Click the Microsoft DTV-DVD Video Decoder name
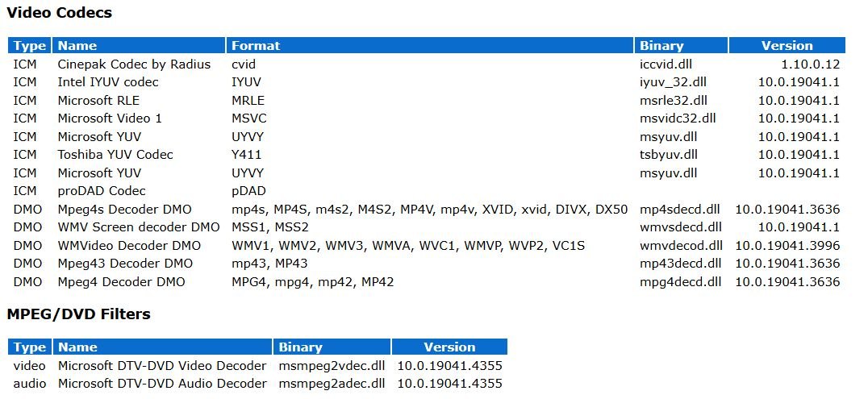Image resolution: width=868 pixels, height=399 pixels. click(x=162, y=366)
